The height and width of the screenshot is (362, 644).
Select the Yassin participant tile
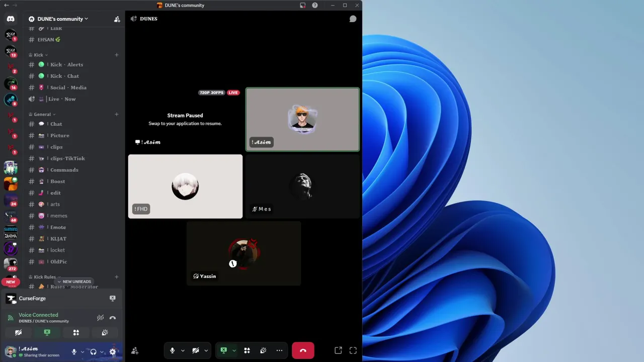coord(244,253)
